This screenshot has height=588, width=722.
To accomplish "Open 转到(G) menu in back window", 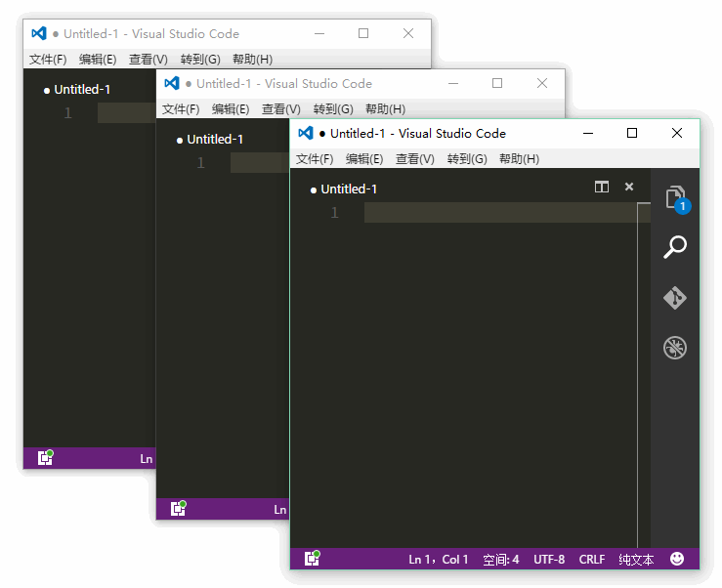I will [200, 60].
